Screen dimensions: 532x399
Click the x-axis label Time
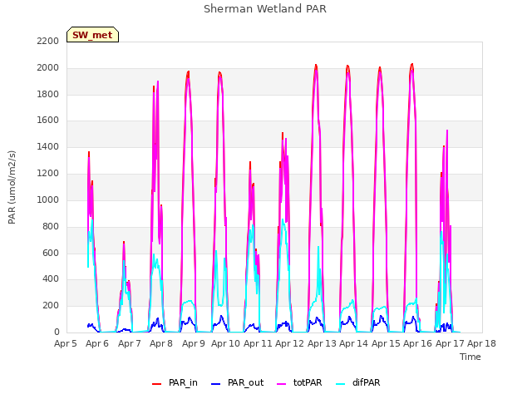[x=470, y=357]
